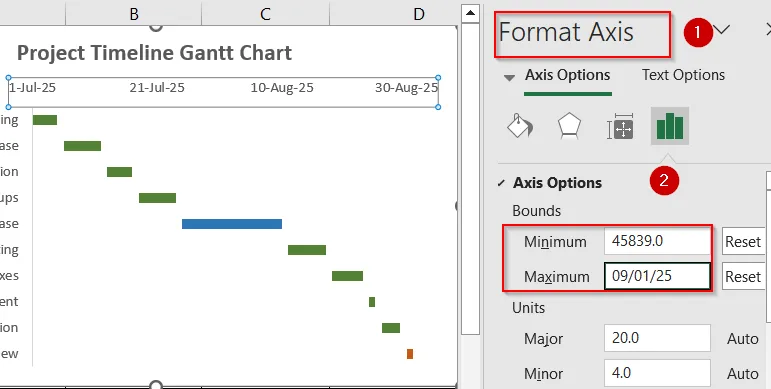The width and height of the screenshot is (771, 389).
Task: Click Auto next to Major units
Action: [x=742, y=339]
